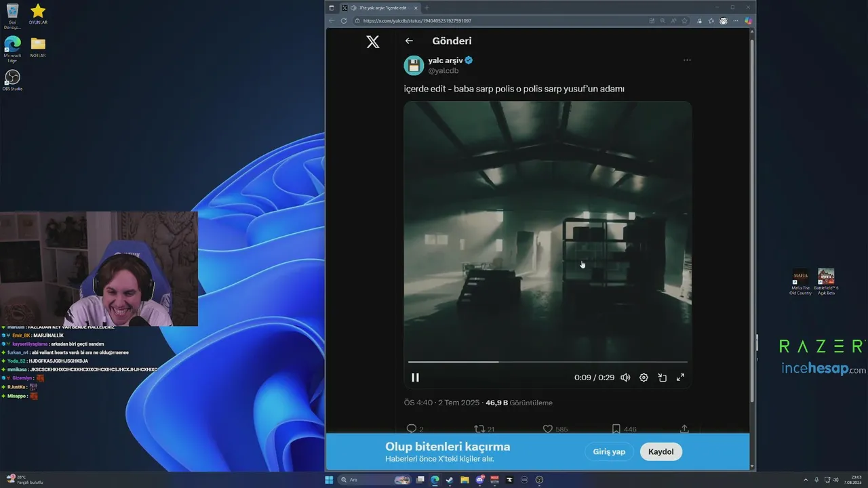Open Edge settings and more menu

[x=736, y=21]
